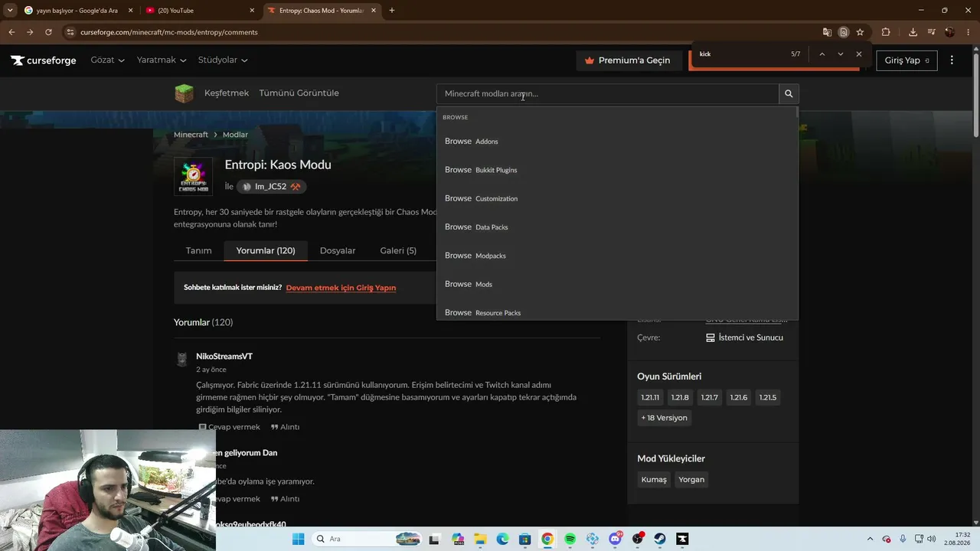Open the Chrome profile avatar
Screen dimensions: 980x551
950,32
